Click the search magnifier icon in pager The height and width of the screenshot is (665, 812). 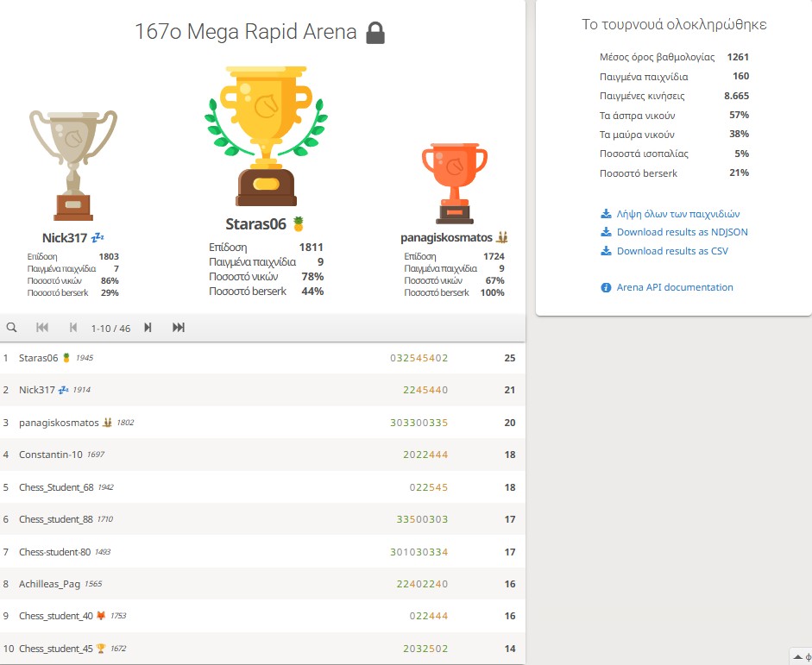point(11,328)
